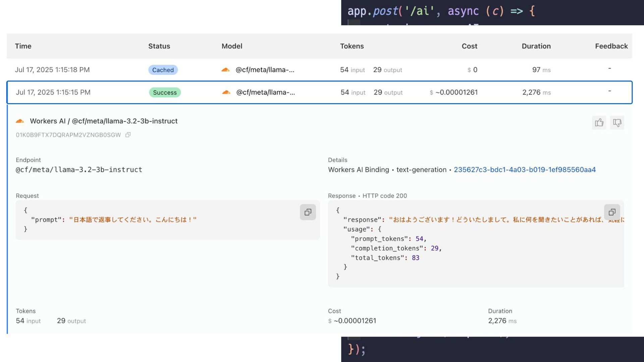
Task: Expand the log row from 1:15:18 PM
Action: (319, 70)
